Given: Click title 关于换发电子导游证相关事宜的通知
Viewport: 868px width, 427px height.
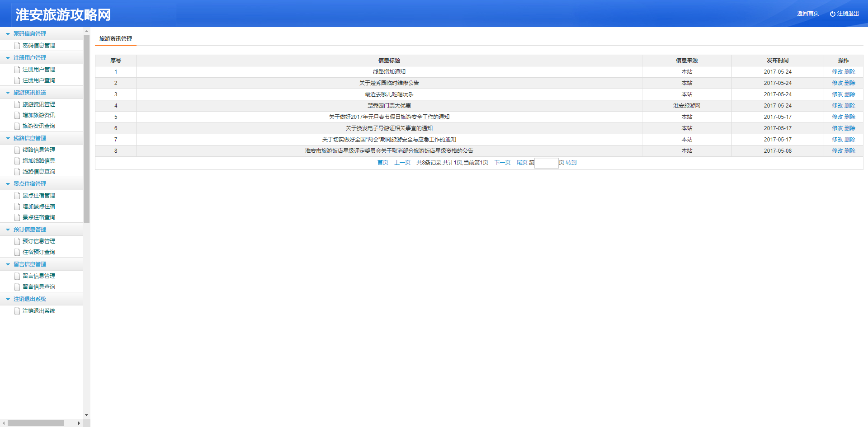Looking at the screenshot, I should coord(389,128).
